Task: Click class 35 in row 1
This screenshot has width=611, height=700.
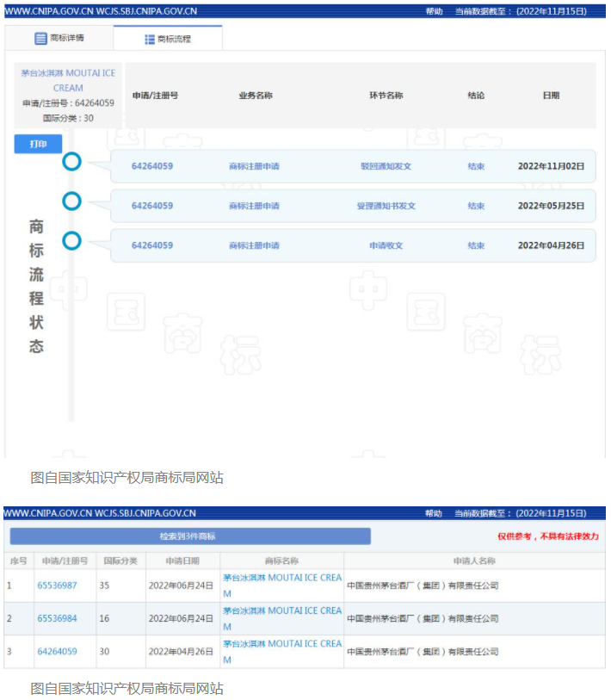Action: click(x=104, y=585)
